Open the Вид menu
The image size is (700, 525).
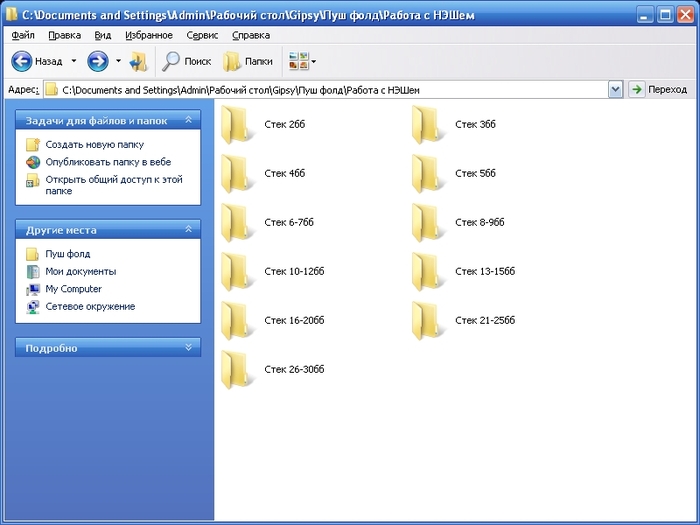[103, 35]
